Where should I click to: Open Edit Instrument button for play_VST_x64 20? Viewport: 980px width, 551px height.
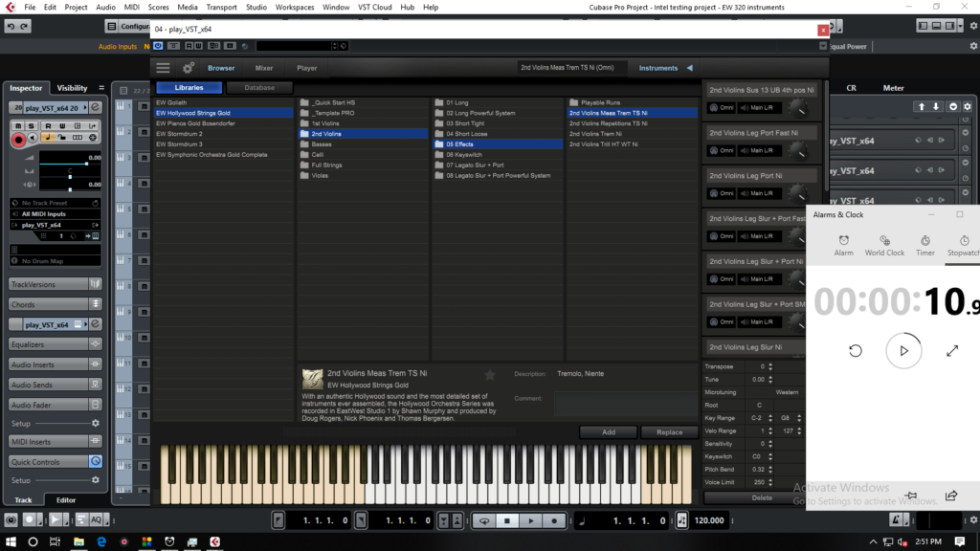click(x=96, y=108)
